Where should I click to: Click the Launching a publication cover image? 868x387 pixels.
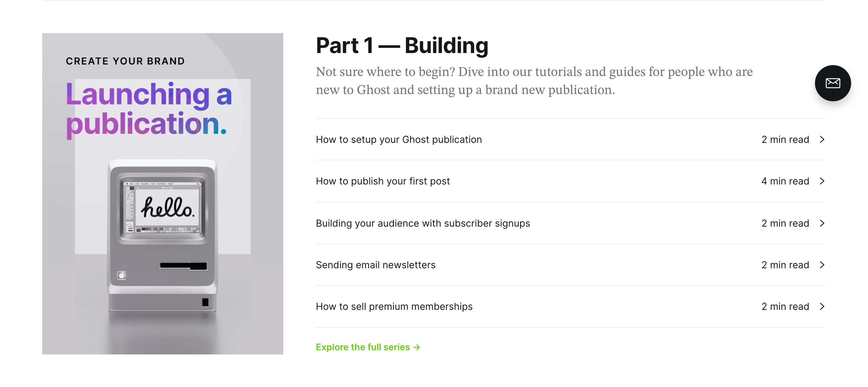[x=162, y=193]
